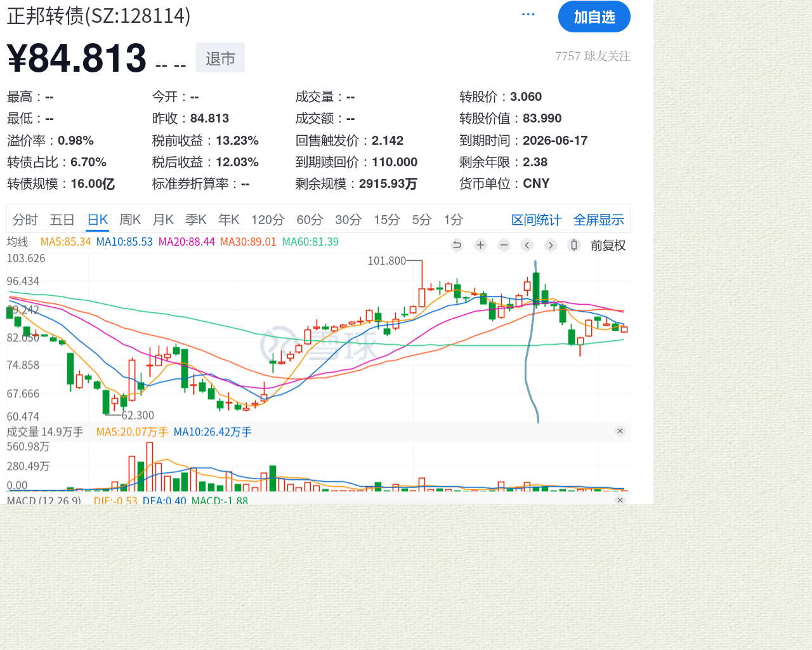Click the 溢价率 0.98% value
The height and width of the screenshot is (650, 812).
click(x=75, y=140)
